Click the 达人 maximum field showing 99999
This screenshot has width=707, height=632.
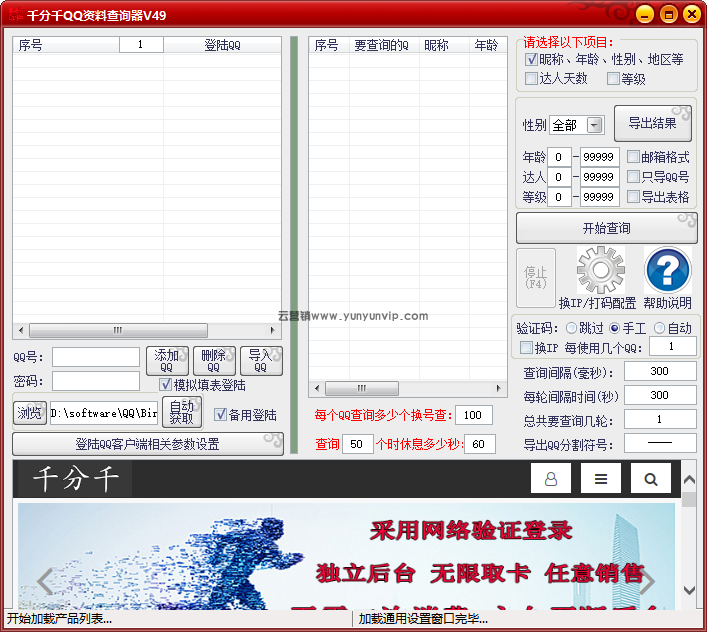[x=599, y=177]
